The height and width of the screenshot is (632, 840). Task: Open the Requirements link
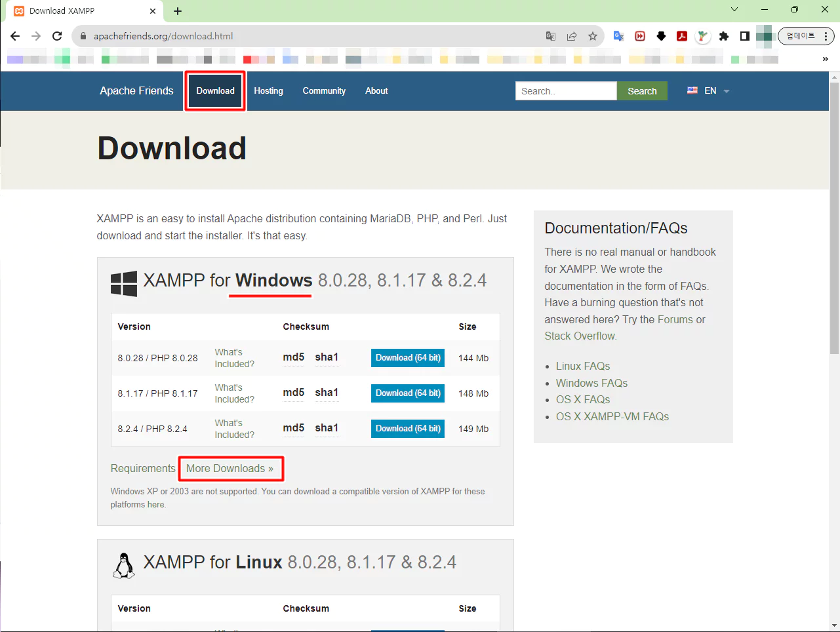pyautogui.click(x=143, y=468)
